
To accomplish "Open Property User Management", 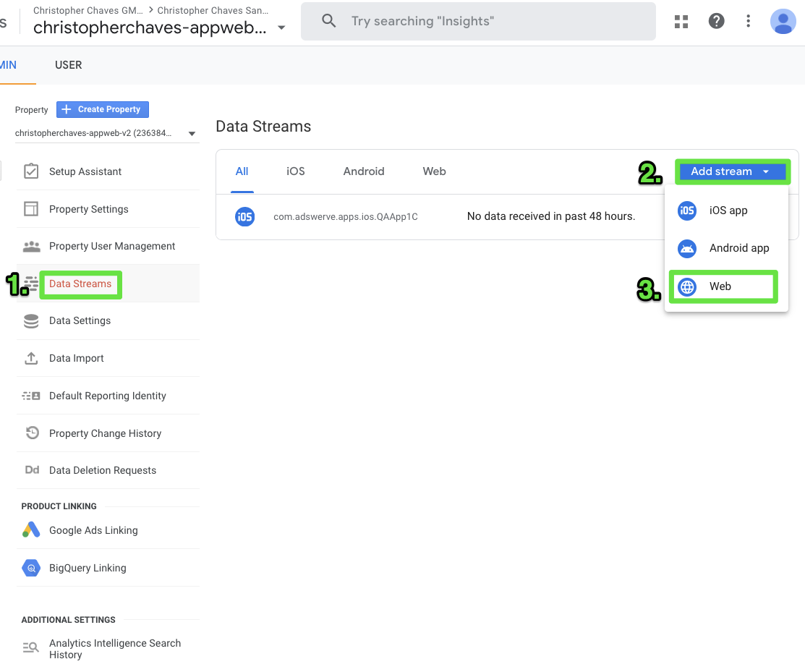I will point(108,247).
